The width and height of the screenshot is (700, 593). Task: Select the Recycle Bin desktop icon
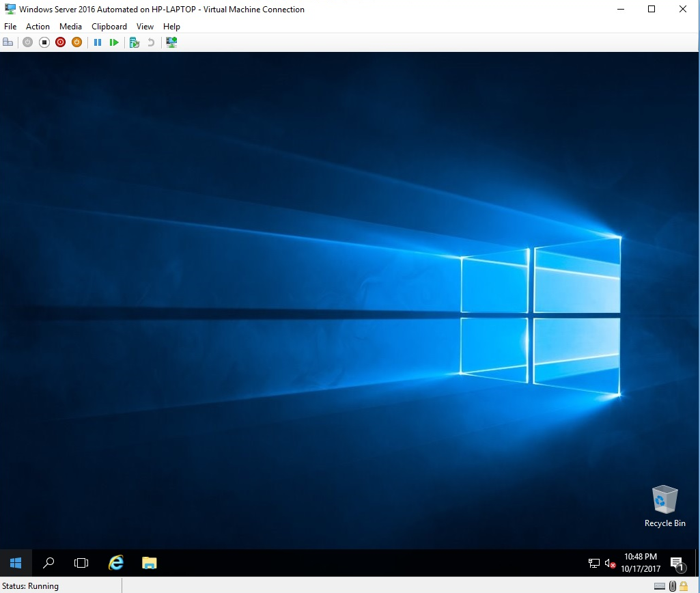[x=664, y=506]
